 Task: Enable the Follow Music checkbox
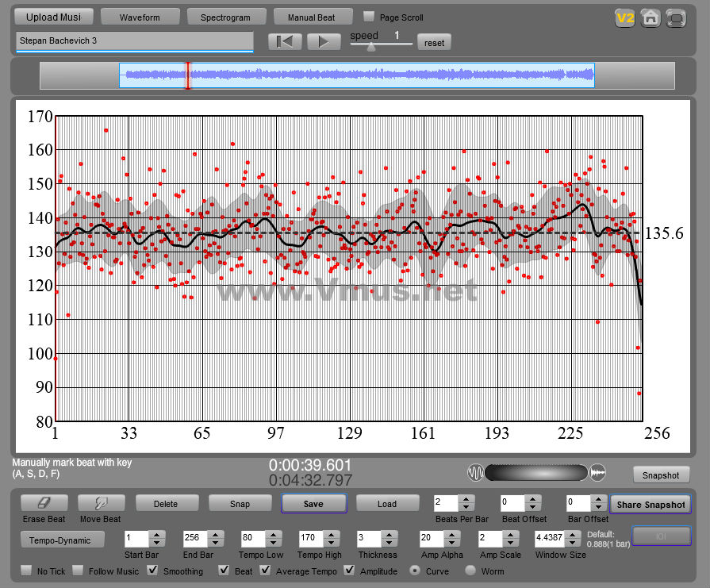pyautogui.click(x=78, y=570)
